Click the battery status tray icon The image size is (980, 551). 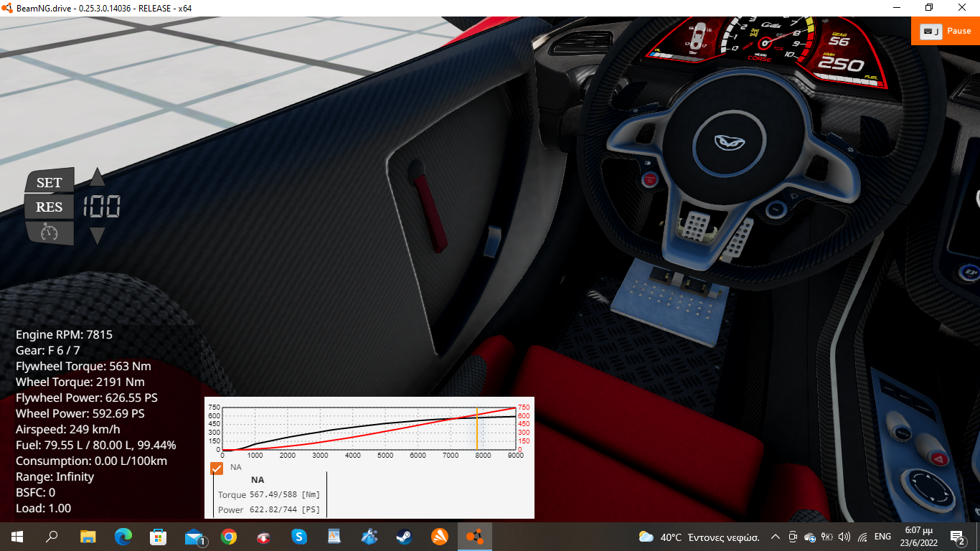(x=827, y=537)
